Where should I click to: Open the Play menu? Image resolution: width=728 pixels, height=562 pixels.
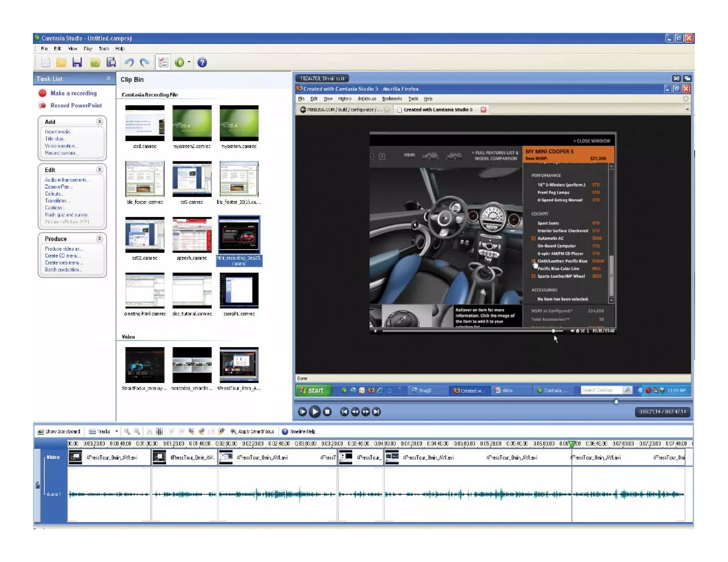click(88, 49)
